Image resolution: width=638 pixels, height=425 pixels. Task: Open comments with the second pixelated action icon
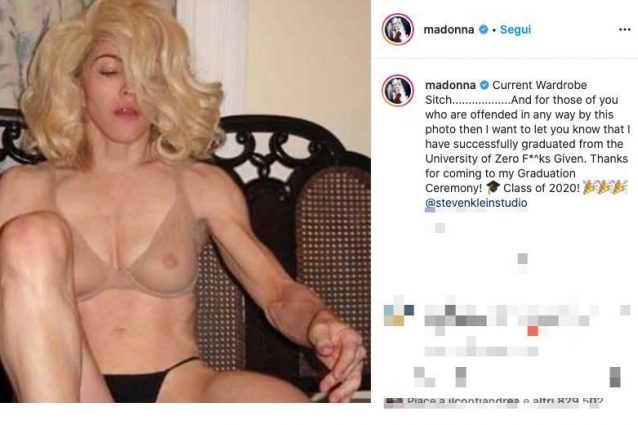coord(461,377)
